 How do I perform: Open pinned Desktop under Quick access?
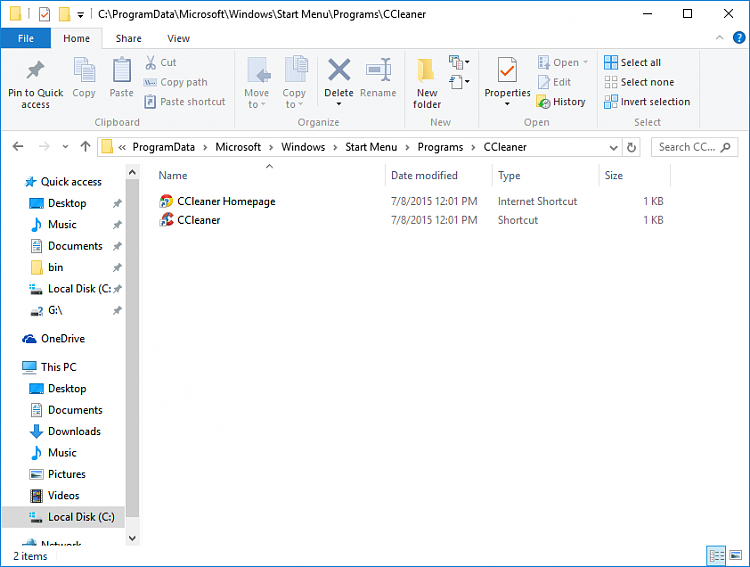coord(67,203)
